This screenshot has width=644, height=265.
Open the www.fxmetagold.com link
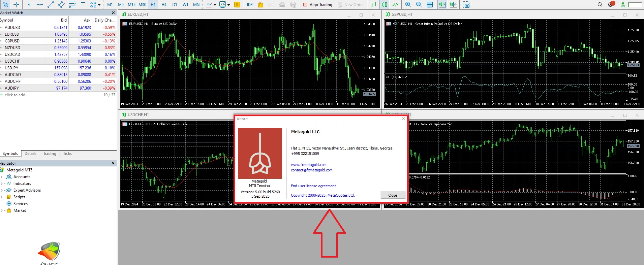308,165
